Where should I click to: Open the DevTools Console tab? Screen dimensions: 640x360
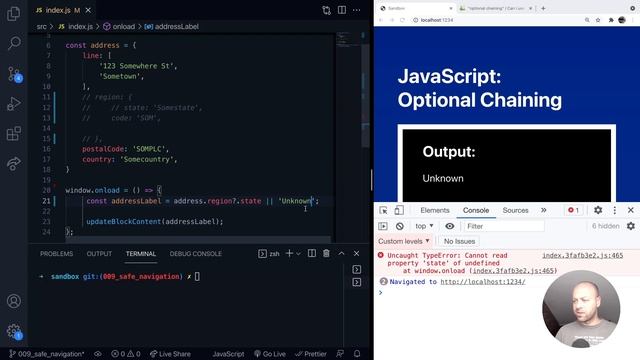pyautogui.click(x=476, y=210)
